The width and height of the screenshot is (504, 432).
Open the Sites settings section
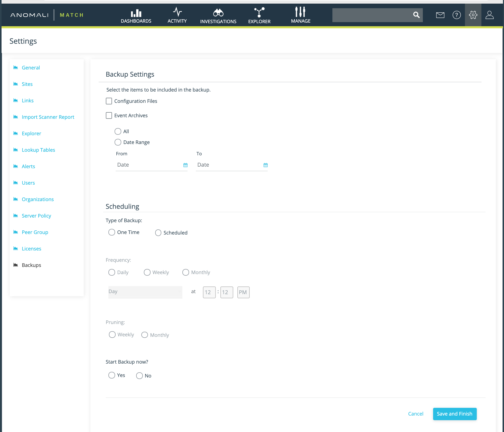click(x=27, y=84)
